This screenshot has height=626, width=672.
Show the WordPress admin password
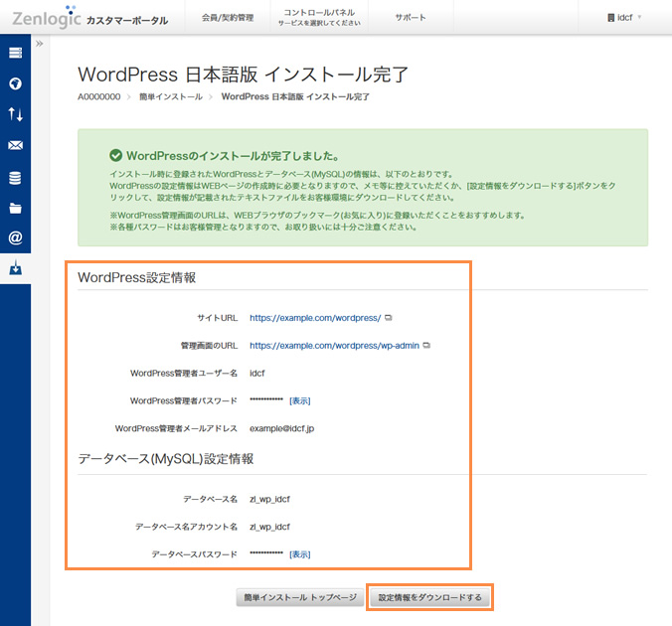coord(300,401)
